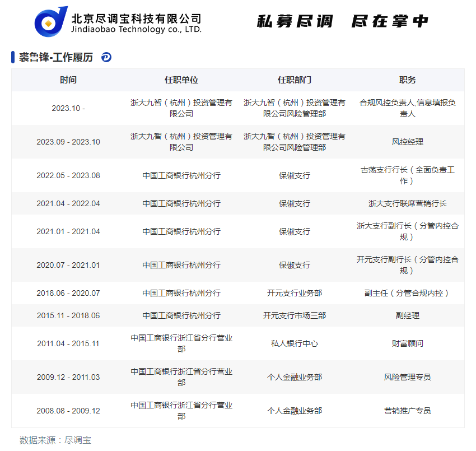Click the 任职单位 column header

[181, 80]
